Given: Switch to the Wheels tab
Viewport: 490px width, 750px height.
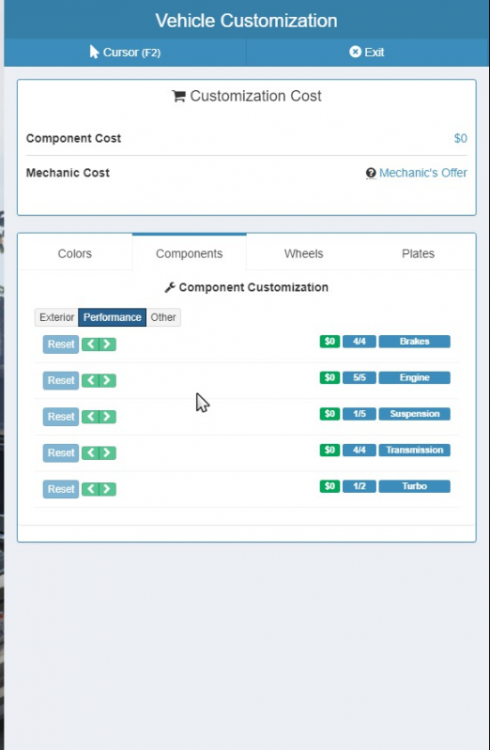Looking at the screenshot, I should [x=303, y=254].
